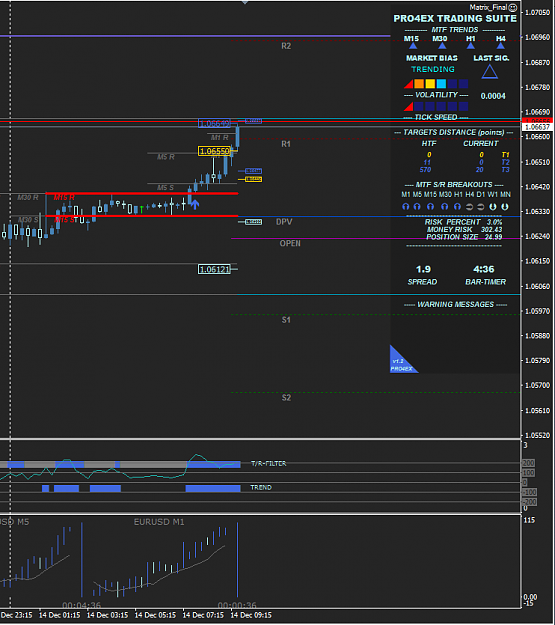The width and height of the screenshot is (555, 625).
Task: Click the red M15 S support label
Action: click(64, 220)
